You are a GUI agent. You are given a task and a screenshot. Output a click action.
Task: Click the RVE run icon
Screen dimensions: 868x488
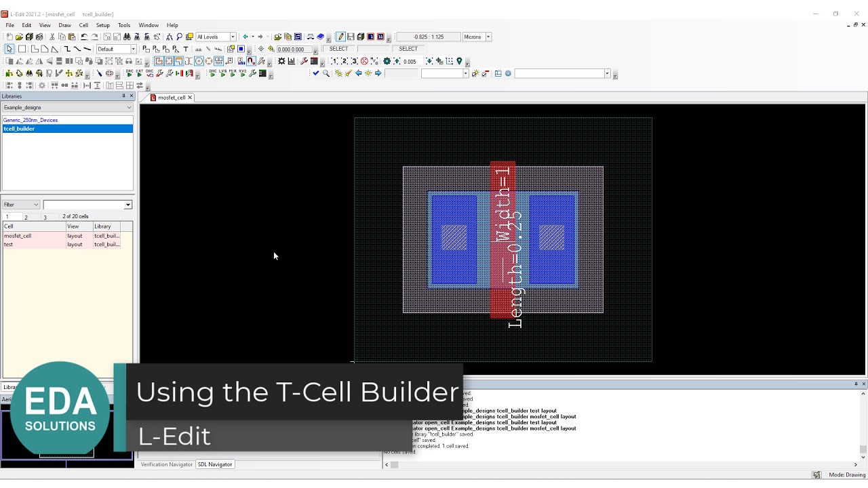click(243, 73)
